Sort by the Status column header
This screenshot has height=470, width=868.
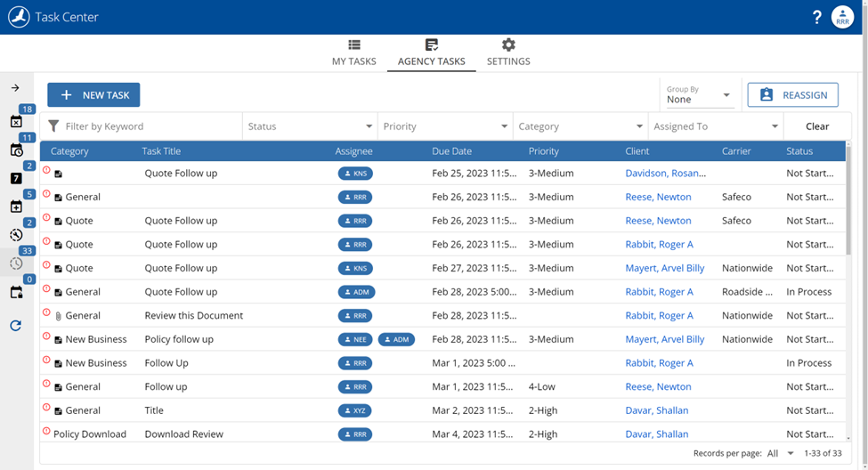point(799,151)
